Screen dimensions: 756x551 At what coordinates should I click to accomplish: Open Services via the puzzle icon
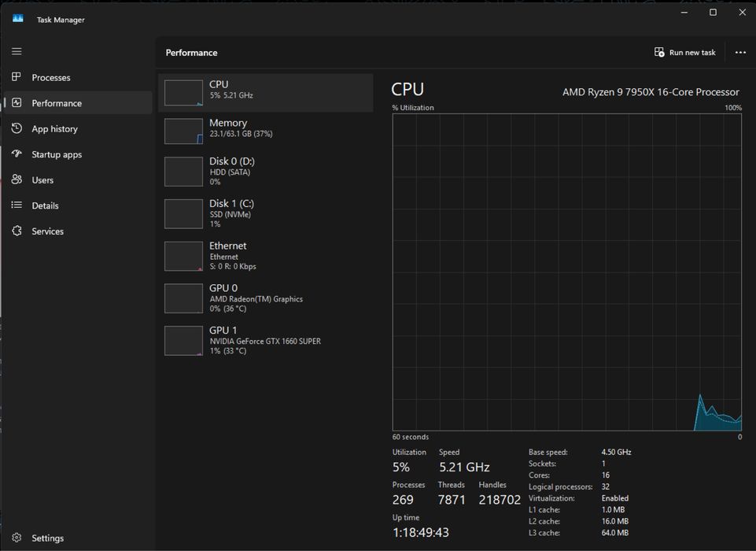[x=17, y=231]
